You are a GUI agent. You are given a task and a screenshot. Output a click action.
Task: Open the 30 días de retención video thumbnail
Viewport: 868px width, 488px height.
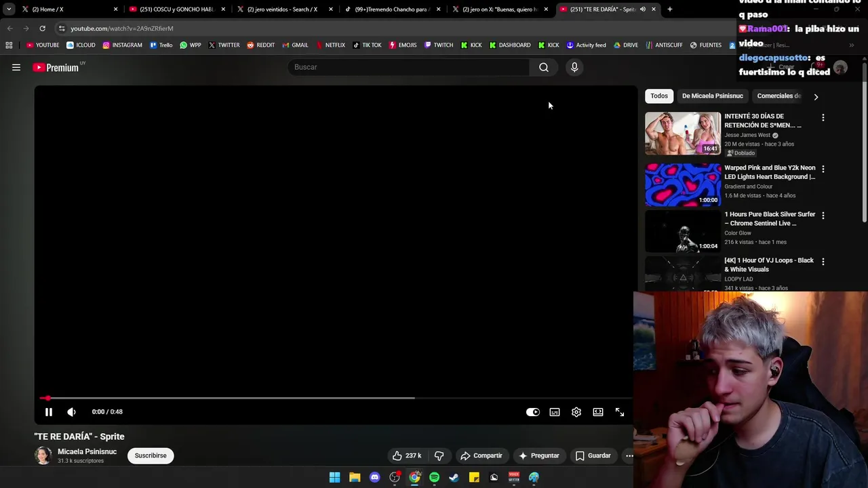(x=683, y=134)
